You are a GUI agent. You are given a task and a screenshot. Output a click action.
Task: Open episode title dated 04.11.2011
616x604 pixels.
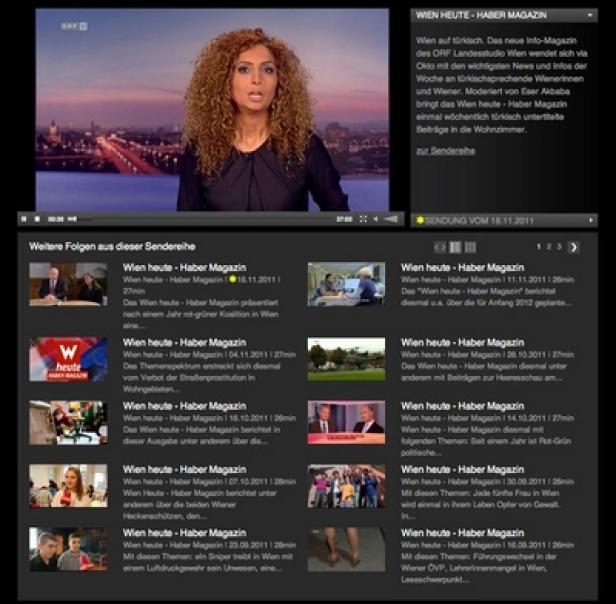click(185, 343)
